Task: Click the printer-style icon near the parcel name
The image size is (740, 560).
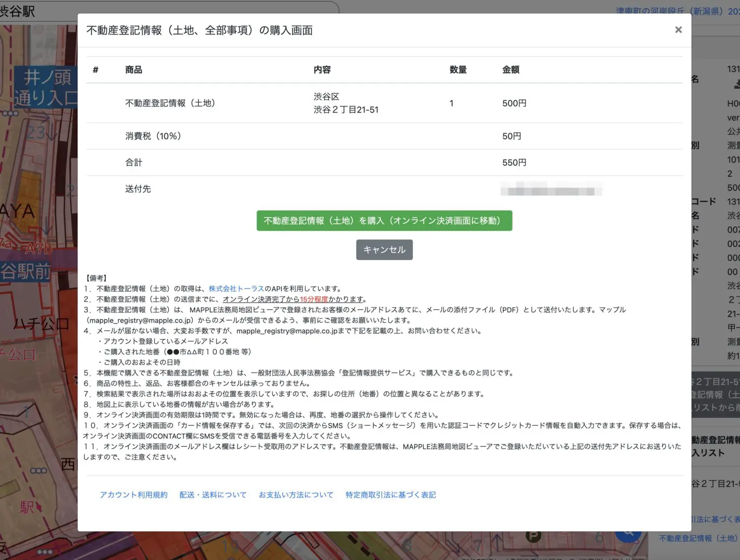Action: point(738,83)
